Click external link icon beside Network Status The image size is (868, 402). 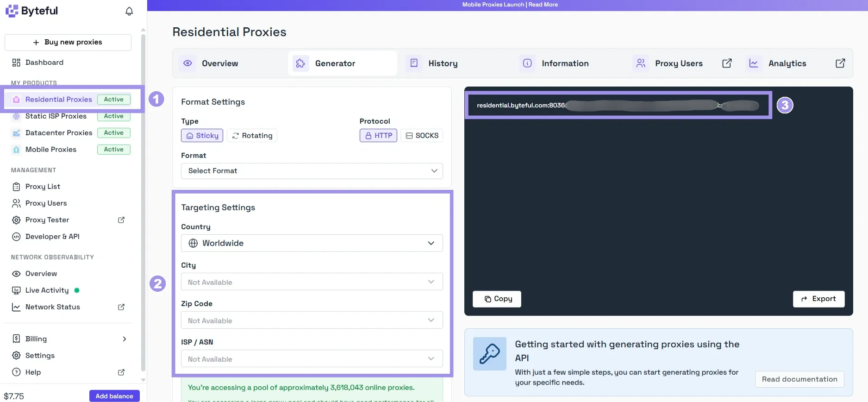[x=121, y=307]
